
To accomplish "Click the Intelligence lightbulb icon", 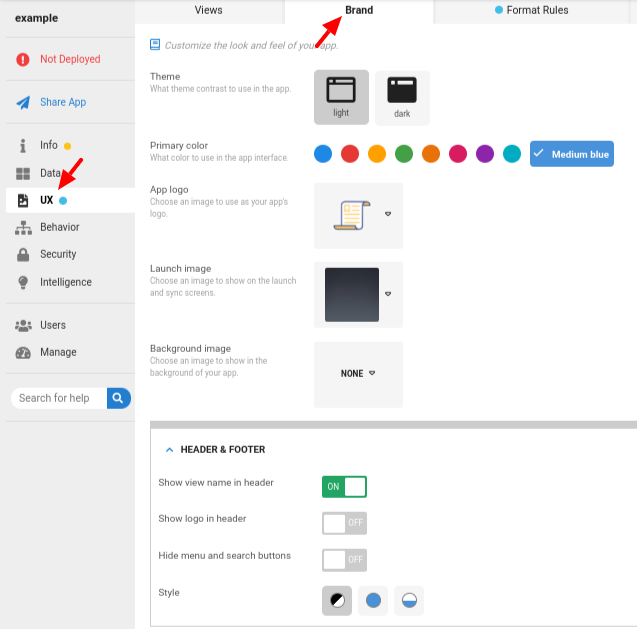I will 23,282.
